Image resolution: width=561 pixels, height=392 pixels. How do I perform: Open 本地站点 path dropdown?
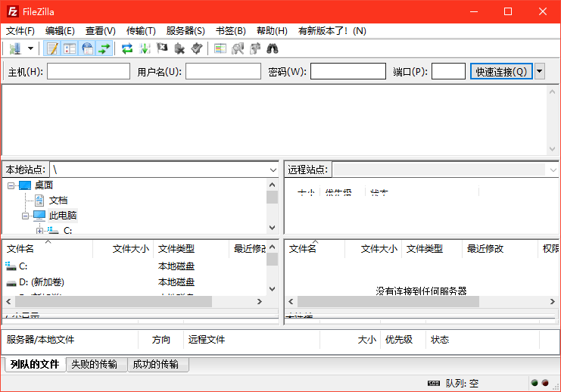[273, 170]
